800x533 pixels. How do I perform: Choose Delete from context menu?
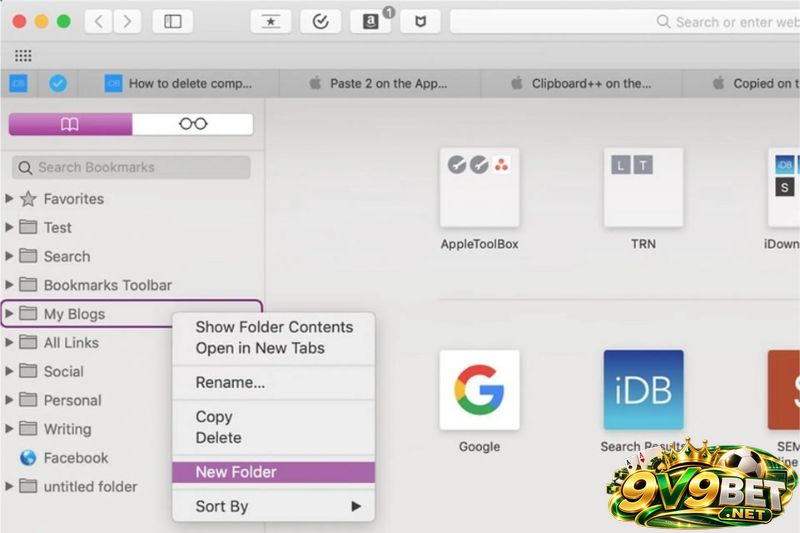click(x=274, y=438)
